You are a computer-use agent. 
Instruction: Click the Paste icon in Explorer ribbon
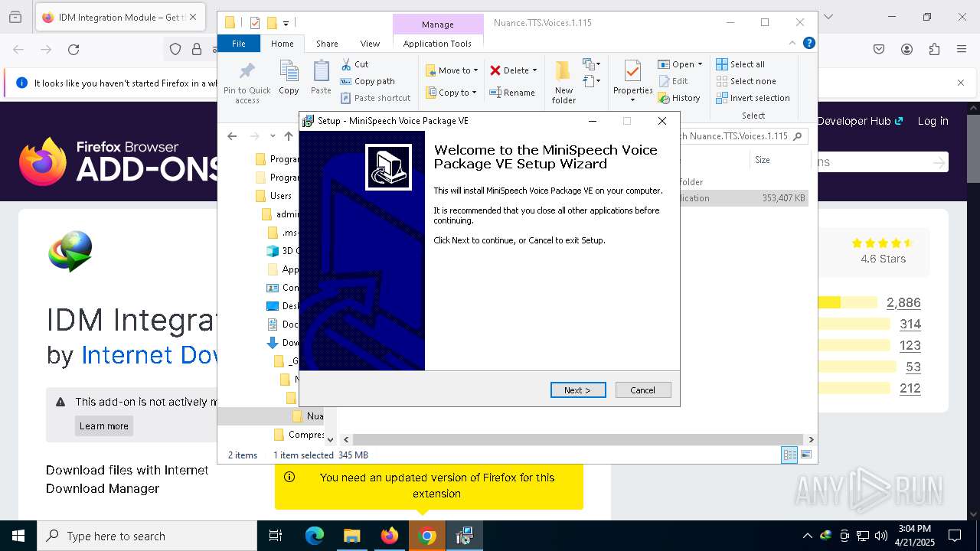click(x=321, y=78)
